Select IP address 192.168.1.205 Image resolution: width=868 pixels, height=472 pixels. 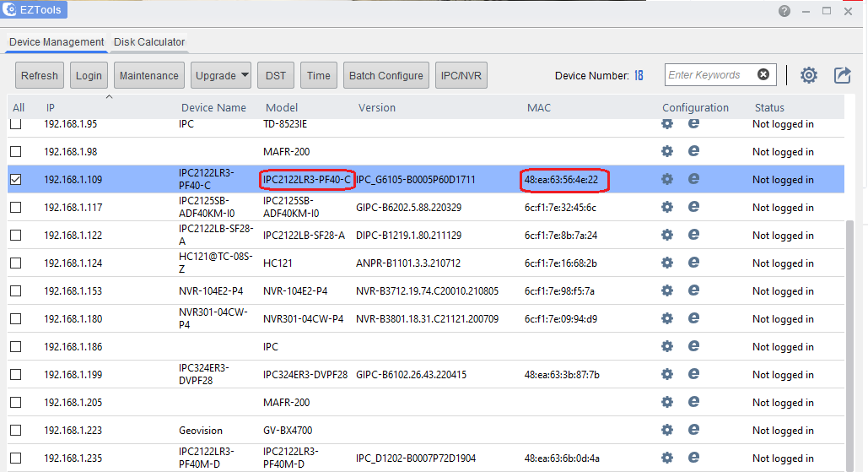pyautogui.click(x=73, y=403)
